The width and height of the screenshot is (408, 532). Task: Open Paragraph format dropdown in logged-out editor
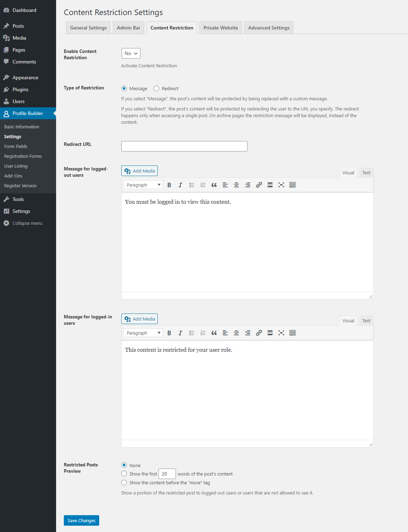143,185
